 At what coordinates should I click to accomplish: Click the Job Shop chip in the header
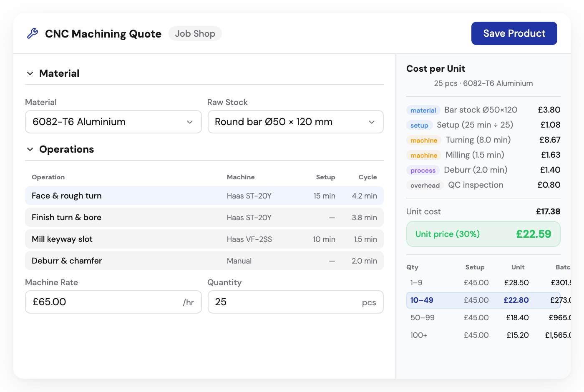(195, 33)
